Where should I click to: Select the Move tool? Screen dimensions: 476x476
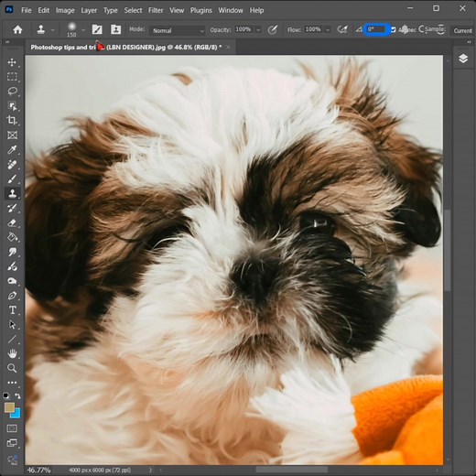click(x=12, y=62)
